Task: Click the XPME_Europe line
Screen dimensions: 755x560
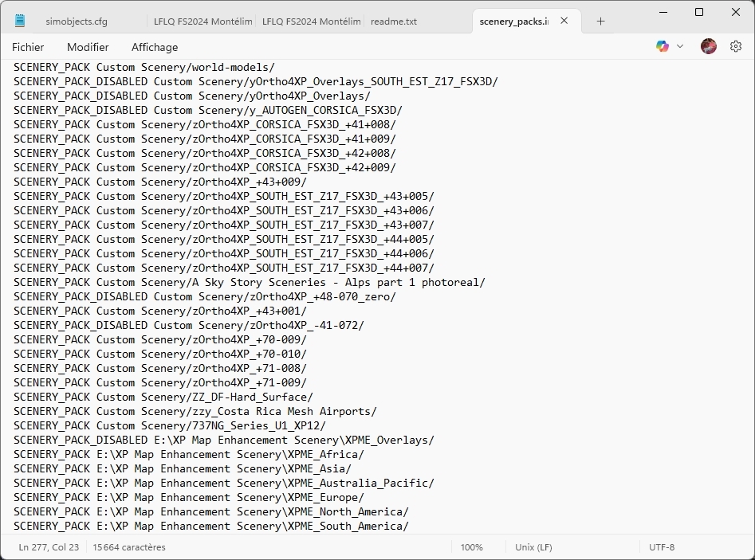Action: click(x=189, y=497)
